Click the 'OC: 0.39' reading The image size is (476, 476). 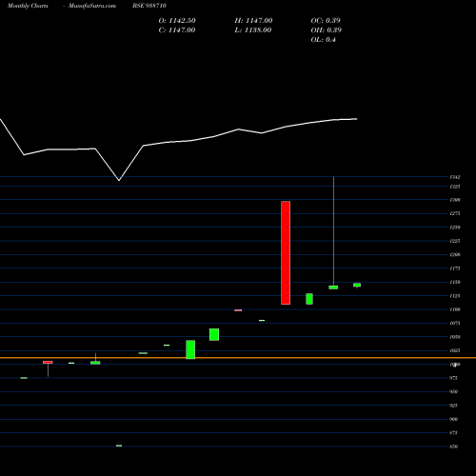[326, 21]
